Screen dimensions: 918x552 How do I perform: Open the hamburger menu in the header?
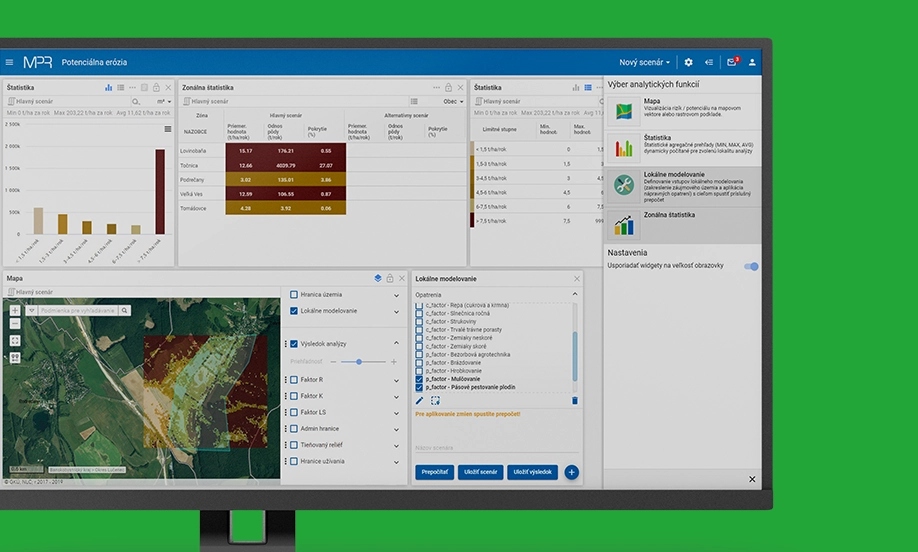(x=9, y=62)
